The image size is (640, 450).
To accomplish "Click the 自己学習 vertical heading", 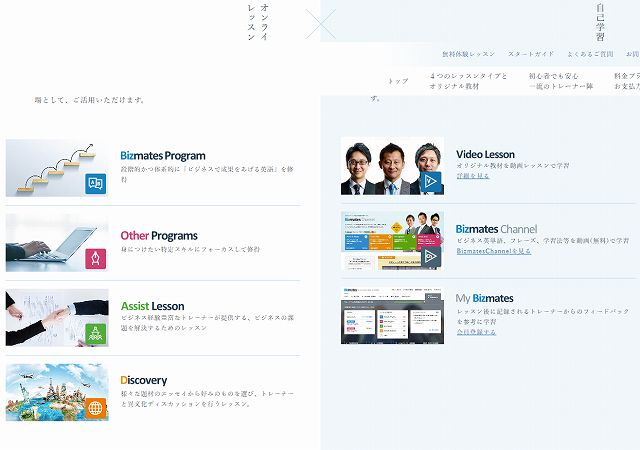I will coord(600,22).
